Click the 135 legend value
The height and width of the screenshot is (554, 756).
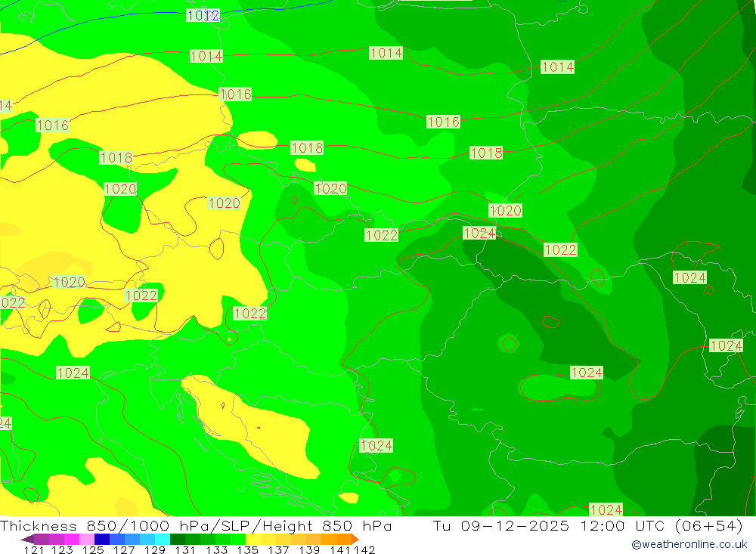tap(247, 549)
